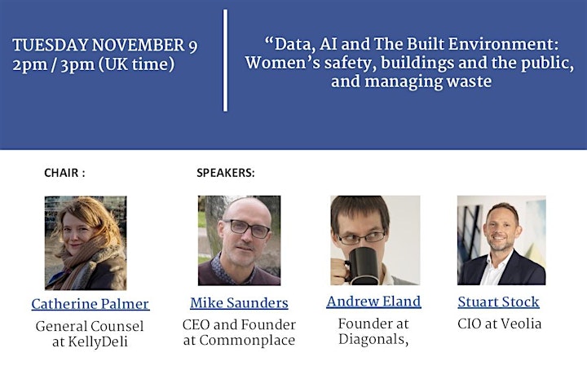Open the Catherine Palmer name link
This screenshot has height=392, width=587.
(90, 304)
